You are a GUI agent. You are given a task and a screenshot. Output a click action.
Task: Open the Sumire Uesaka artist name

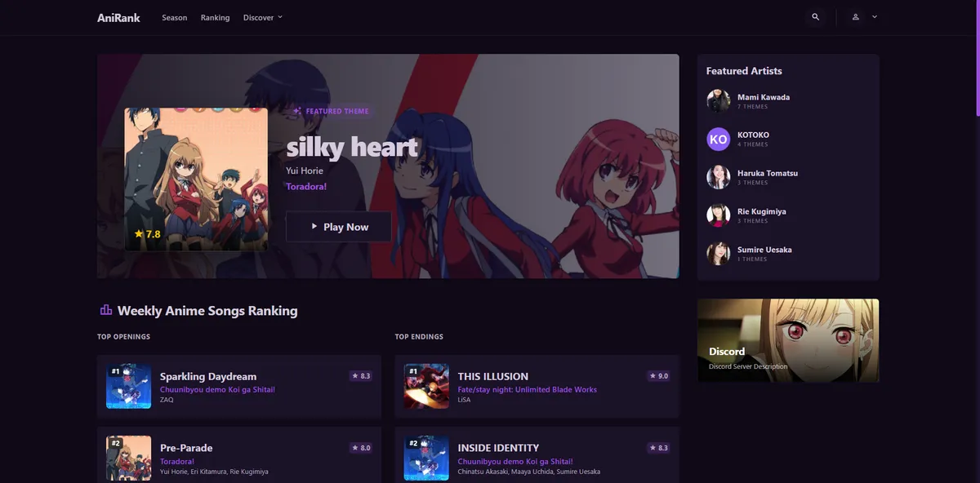pyautogui.click(x=764, y=250)
